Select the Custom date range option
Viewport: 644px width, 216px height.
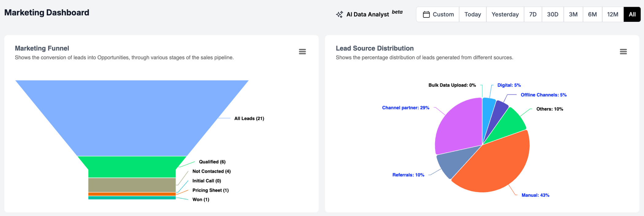(x=438, y=14)
